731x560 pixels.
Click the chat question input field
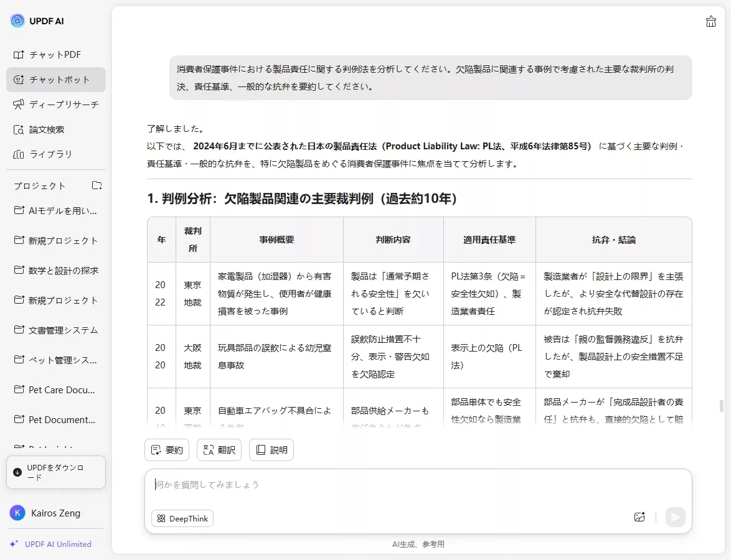[x=374, y=485]
